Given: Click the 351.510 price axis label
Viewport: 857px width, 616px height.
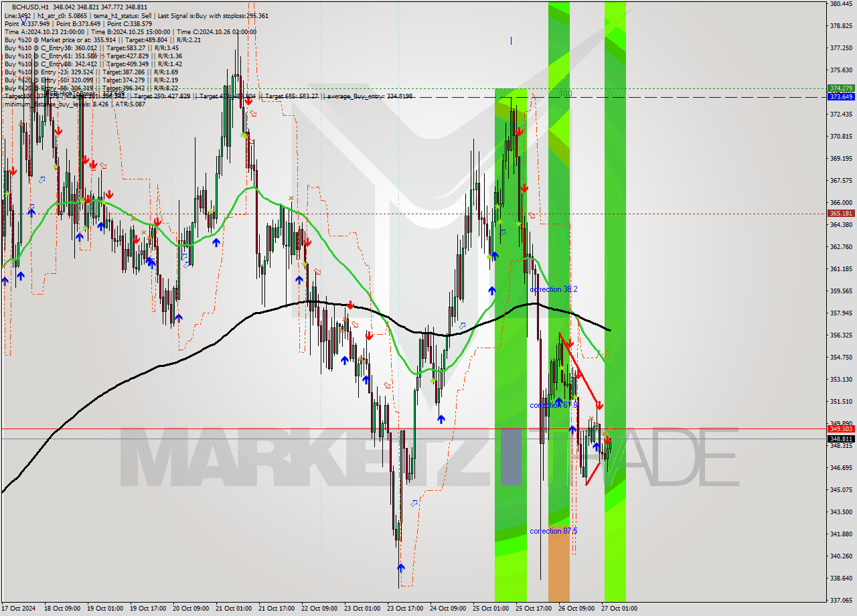Looking at the screenshot, I should (841, 402).
